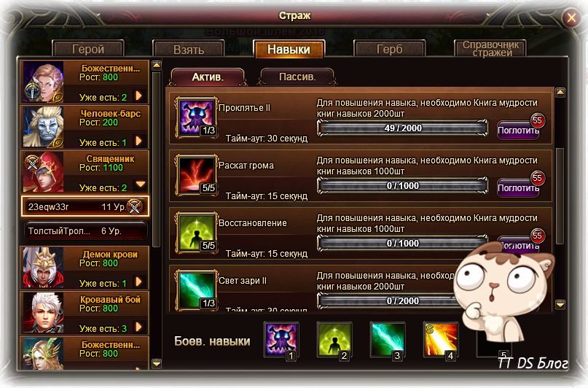
Task: Switch to the Пассив. skills tab
Action: click(297, 77)
